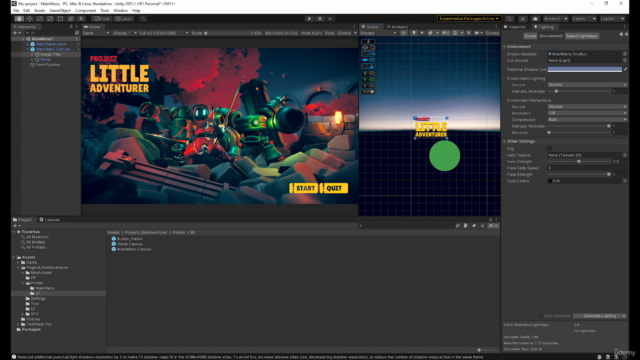This screenshot has width=640, height=360.
Task: Toggle Pivot/Center handle position
Action: point(101,19)
